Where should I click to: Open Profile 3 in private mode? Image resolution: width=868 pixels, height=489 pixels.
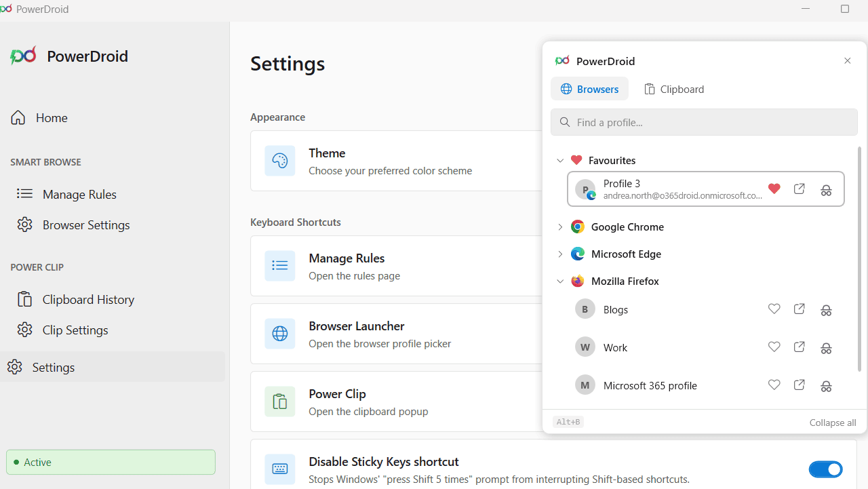click(826, 190)
